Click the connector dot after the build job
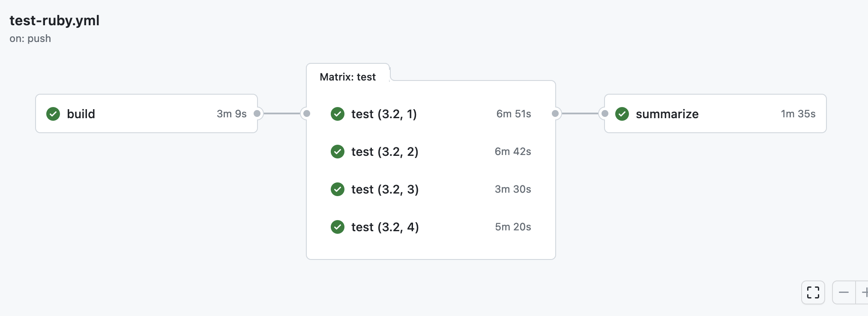Image resolution: width=868 pixels, height=316 pixels. pyautogui.click(x=257, y=114)
